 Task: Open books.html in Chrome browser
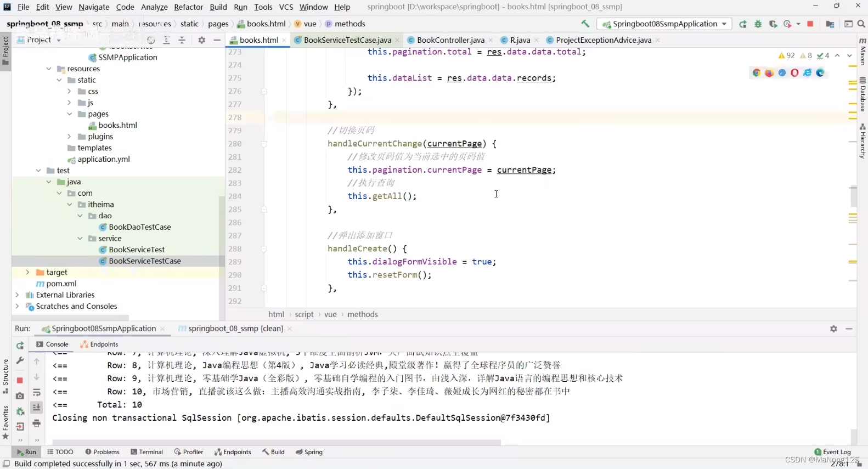click(757, 73)
